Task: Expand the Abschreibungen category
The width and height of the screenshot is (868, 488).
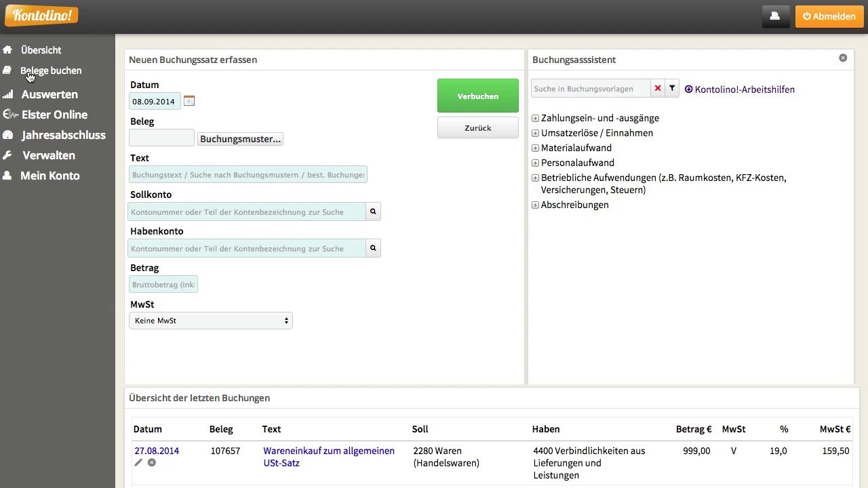Action: (535, 205)
